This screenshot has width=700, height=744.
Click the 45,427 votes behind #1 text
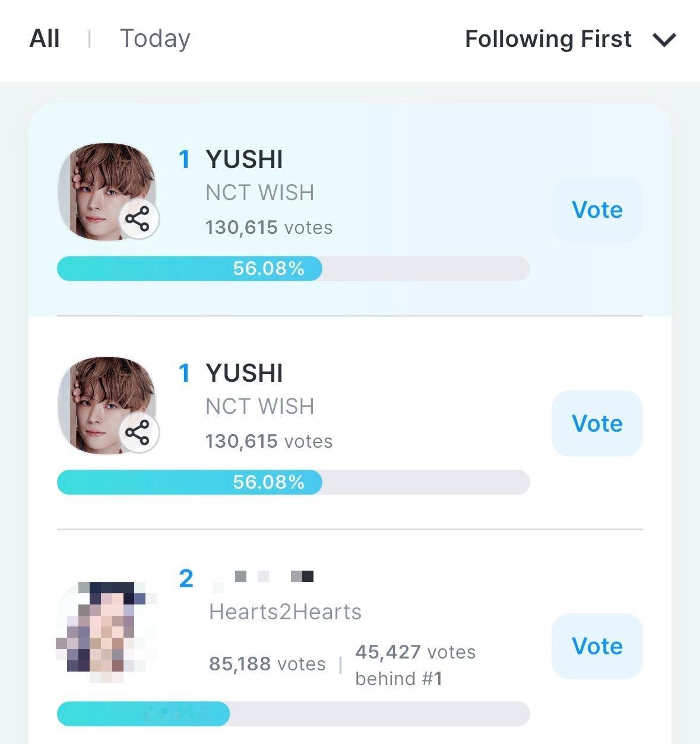pos(416,665)
